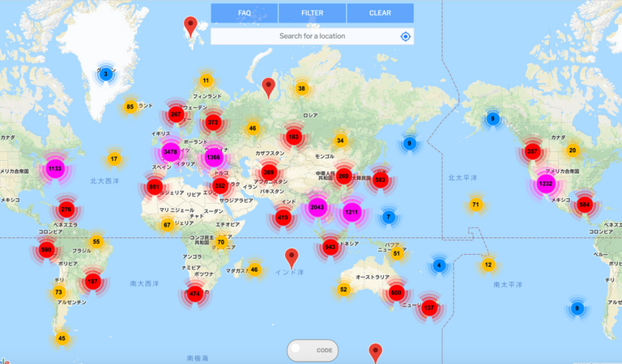Click the red pin in northern Russia

[x=269, y=88]
